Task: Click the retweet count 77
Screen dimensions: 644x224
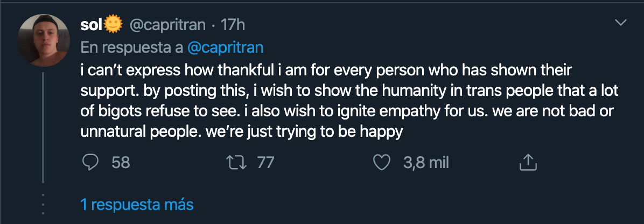Action: 265,162
